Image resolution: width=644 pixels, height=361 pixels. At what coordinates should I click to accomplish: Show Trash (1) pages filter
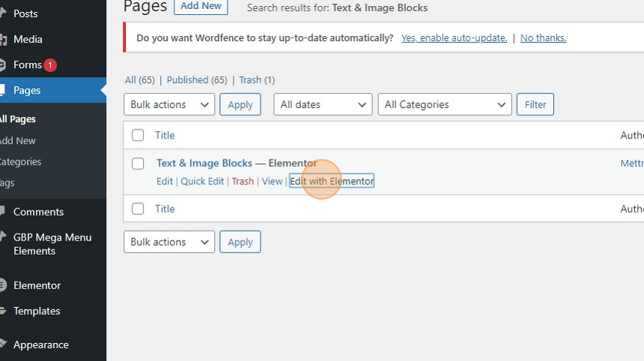pyautogui.click(x=257, y=79)
